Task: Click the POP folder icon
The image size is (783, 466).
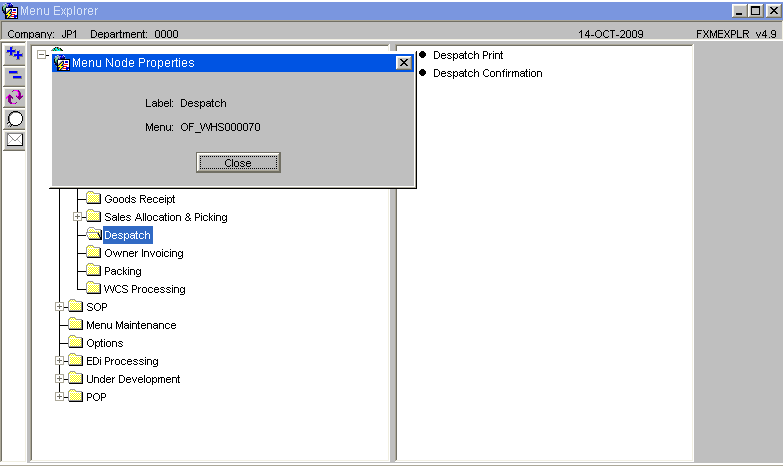Action: (75, 396)
